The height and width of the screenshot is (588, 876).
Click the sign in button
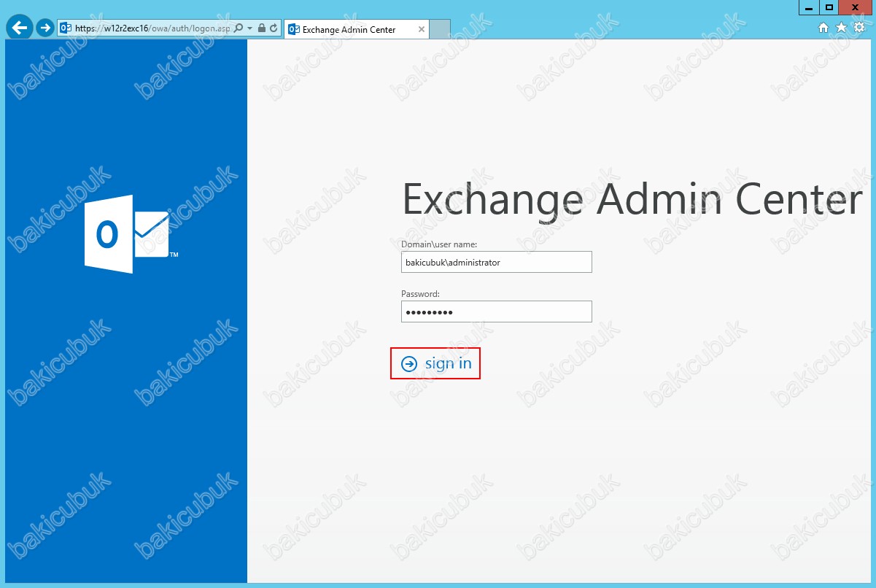click(x=436, y=363)
